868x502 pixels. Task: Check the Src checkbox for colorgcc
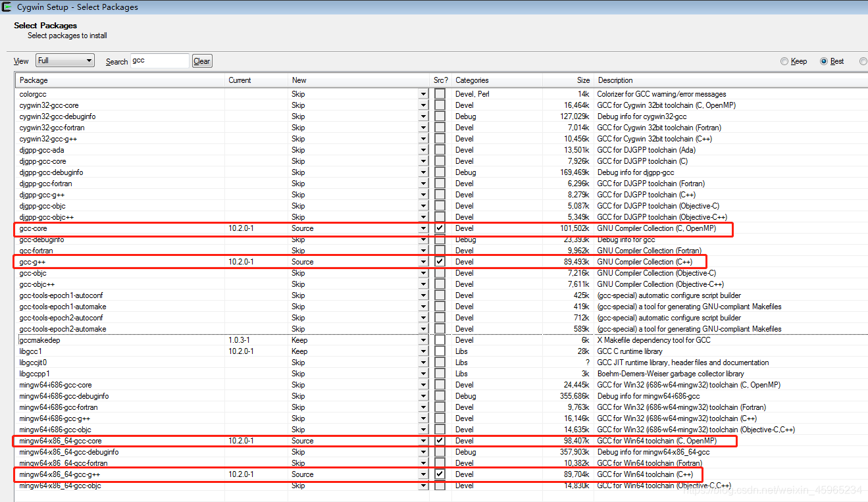click(x=440, y=94)
